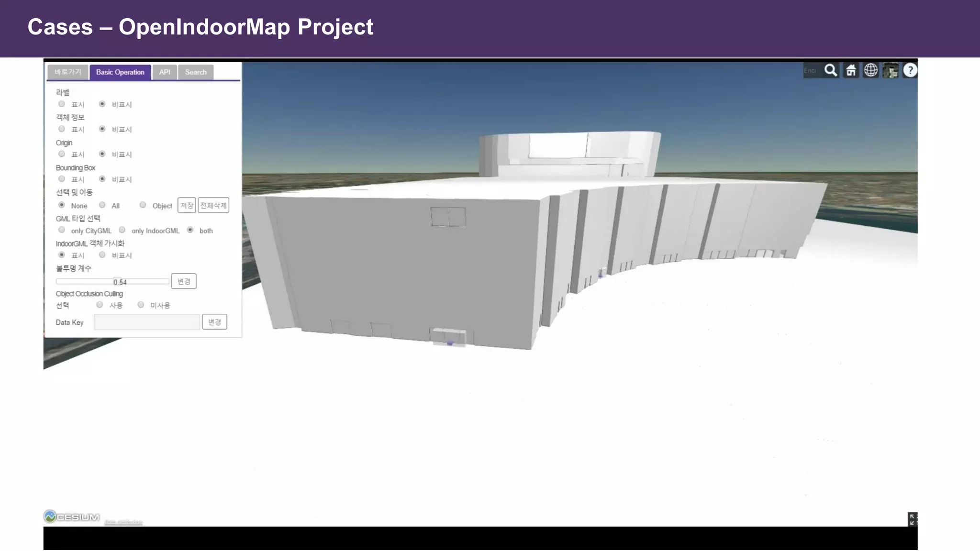Select 비표시 for 라벨
The image size is (980, 551).
click(102, 104)
